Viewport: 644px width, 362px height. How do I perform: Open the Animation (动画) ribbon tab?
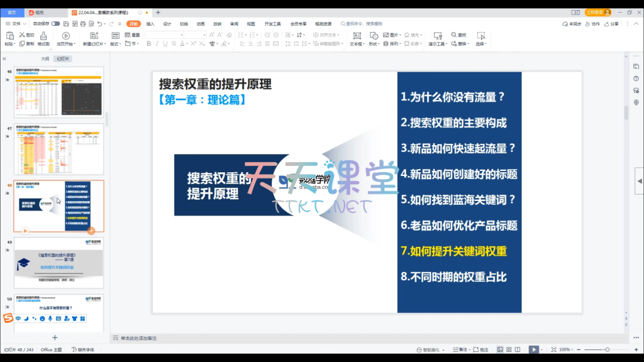coord(201,24)
